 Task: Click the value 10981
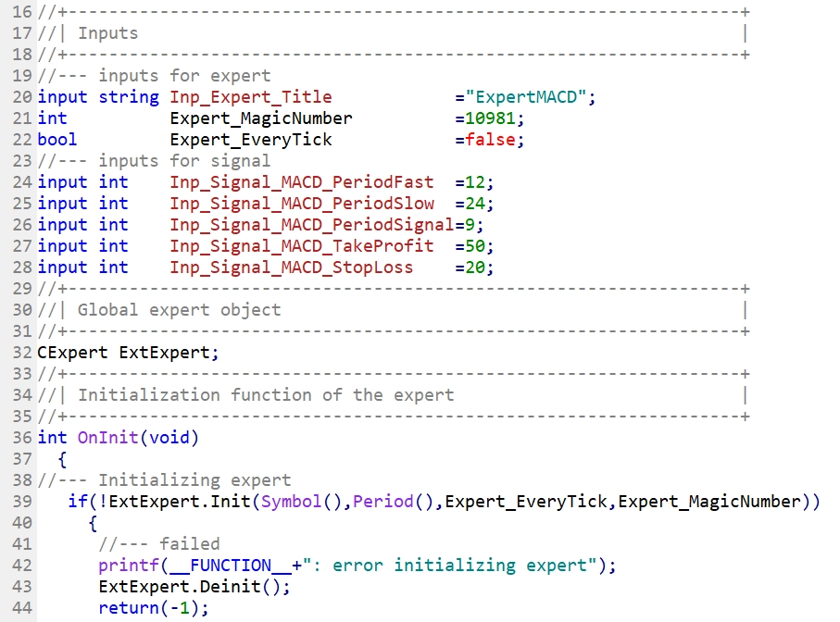pos(490,118)
